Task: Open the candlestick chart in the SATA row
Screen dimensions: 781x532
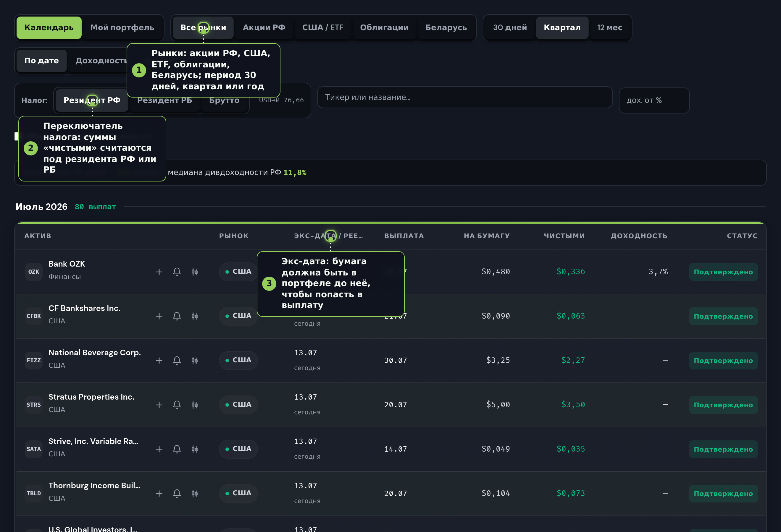Action: pyautogui.click(x=195, y=449)
